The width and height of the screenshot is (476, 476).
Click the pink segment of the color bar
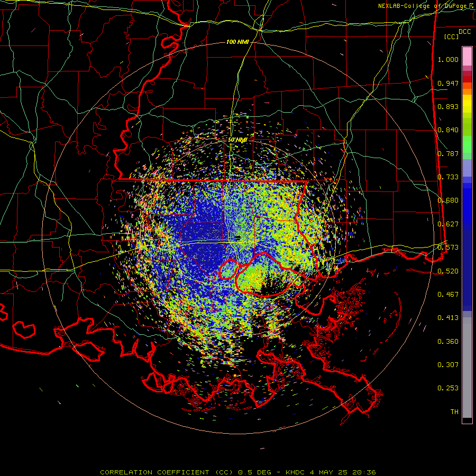pos(467,57)
